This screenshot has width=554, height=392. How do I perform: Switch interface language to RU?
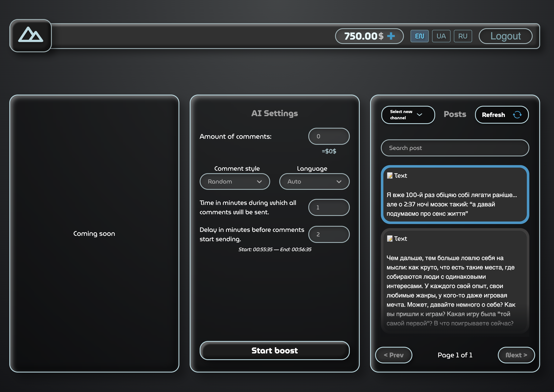pos(463,36)
